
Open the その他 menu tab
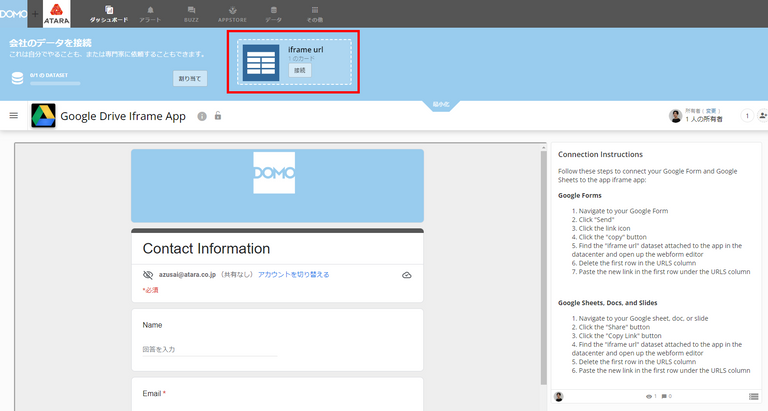click(314, 14)
